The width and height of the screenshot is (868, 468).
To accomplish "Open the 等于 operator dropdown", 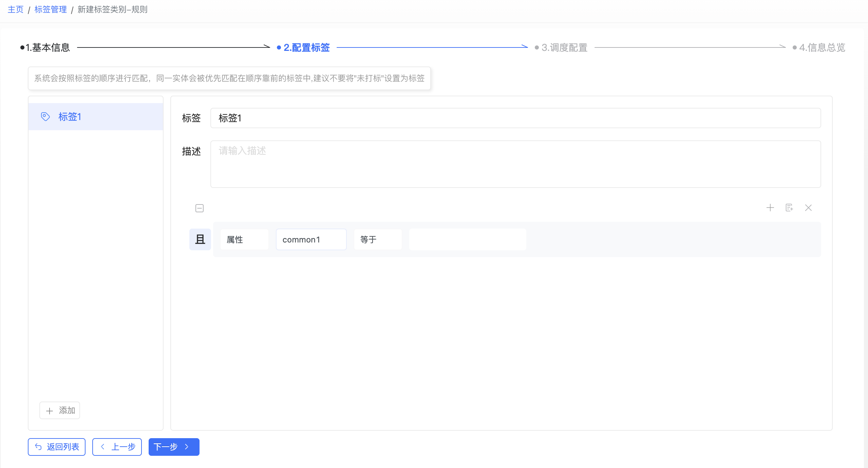I will tap(378, 239).
